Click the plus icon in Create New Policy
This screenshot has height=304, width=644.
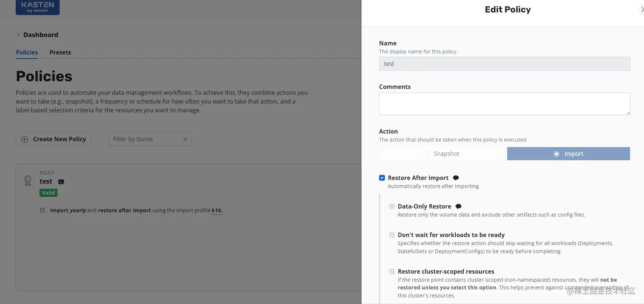click(x=25, y=139)
